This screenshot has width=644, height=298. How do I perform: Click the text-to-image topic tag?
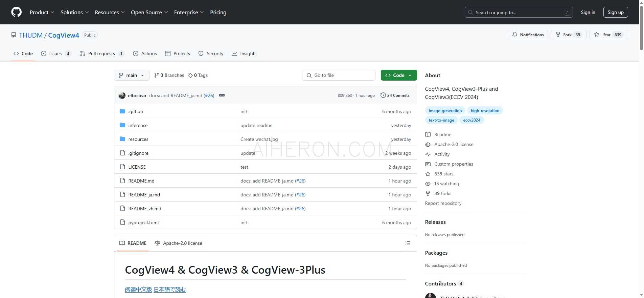(x=441, y=120)
